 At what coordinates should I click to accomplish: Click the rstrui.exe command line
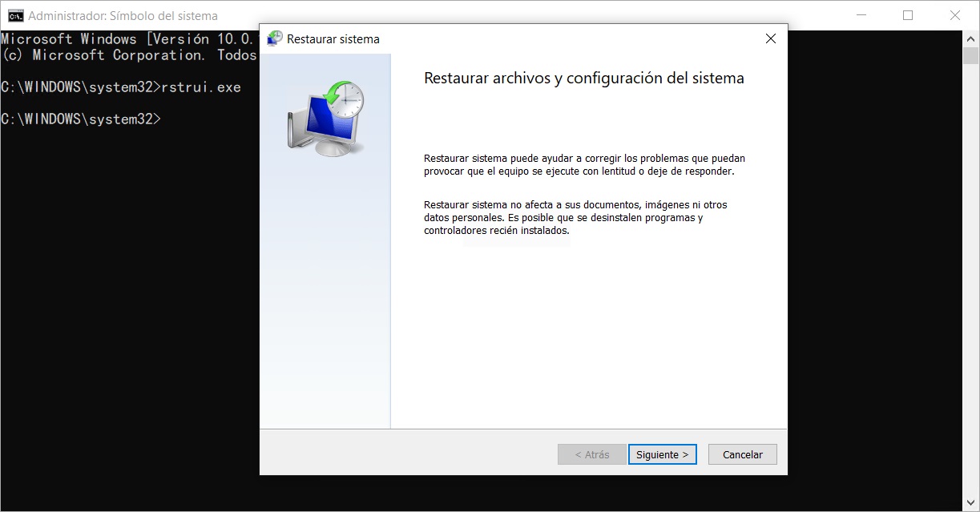(x=120, y=87)
